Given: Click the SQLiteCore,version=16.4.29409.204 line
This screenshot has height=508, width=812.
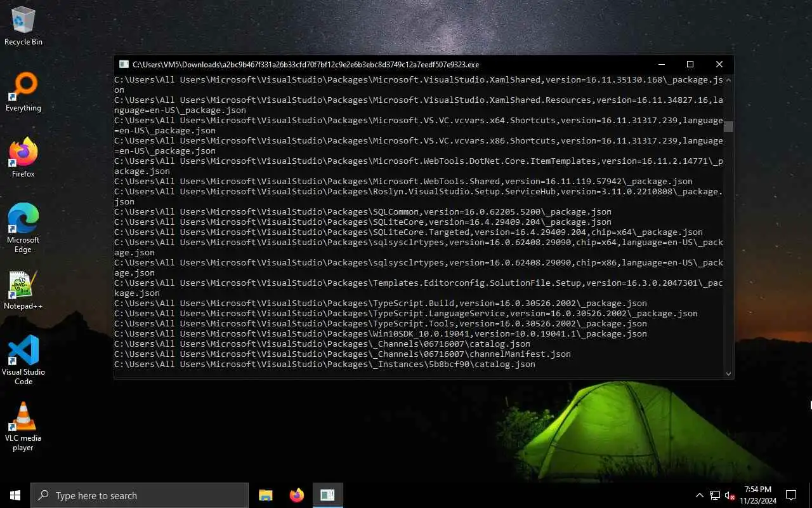Looking at the screenshot, I should click(363, 222).
